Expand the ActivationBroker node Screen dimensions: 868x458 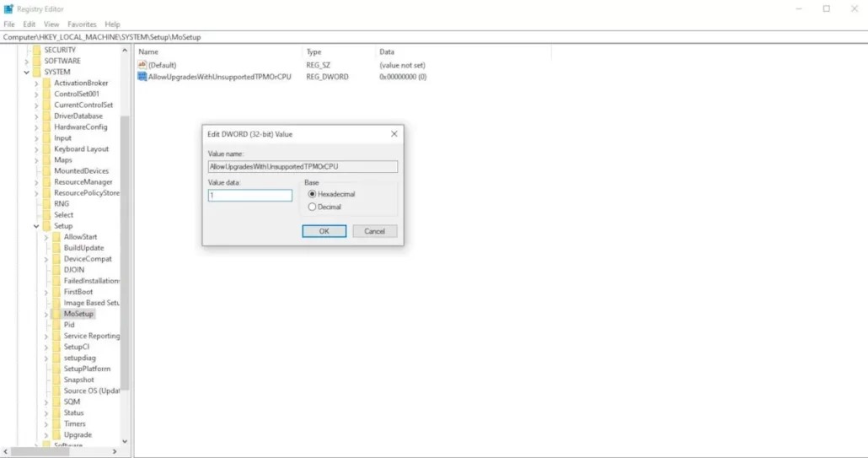click(x=36, y=83)
